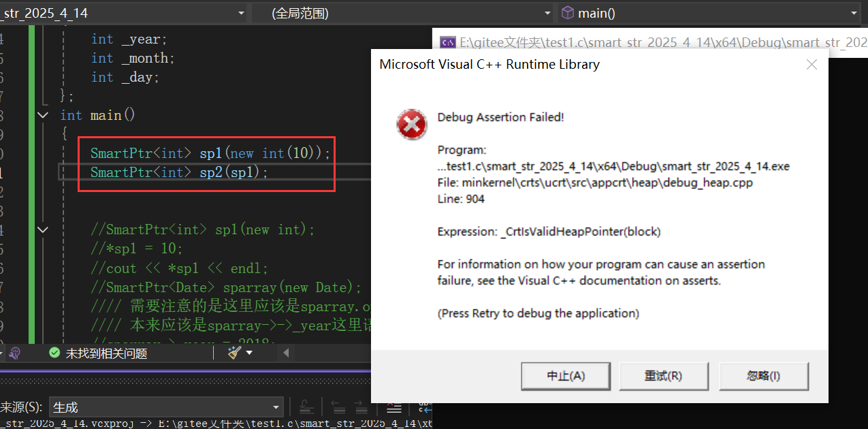This screenshot has height=429, width=868.
Task: Click the console window title path text
Action: coord(664,42)
